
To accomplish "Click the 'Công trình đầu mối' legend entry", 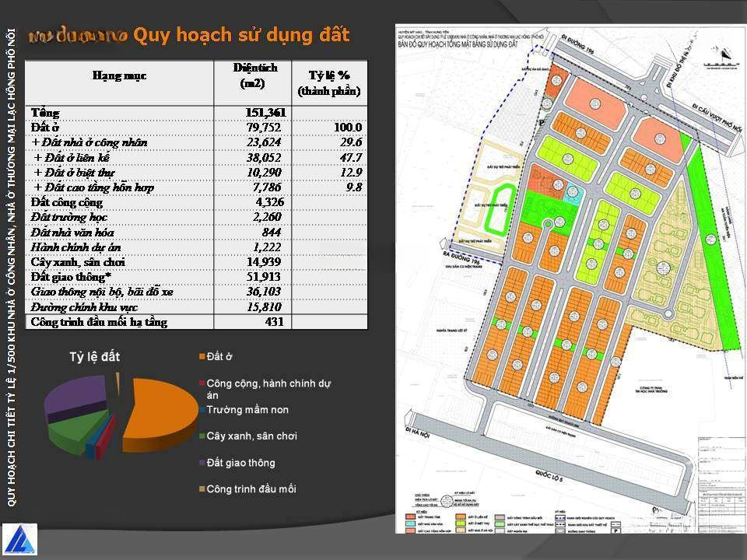I will tap(251, 489).
